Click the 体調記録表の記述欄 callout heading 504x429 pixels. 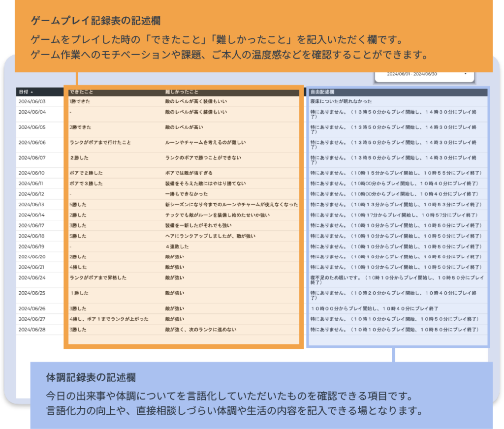coord(91,378)
